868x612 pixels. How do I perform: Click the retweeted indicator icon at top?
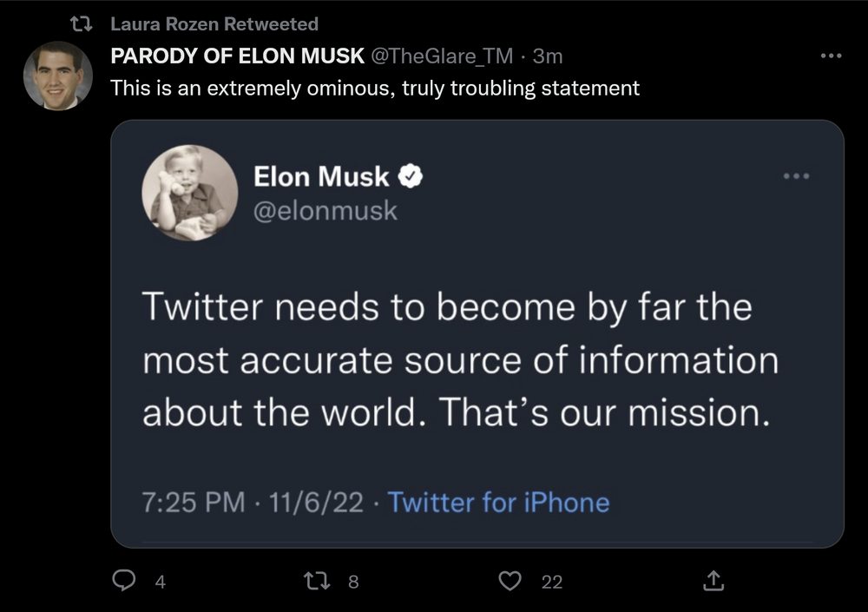click(86, 23)
